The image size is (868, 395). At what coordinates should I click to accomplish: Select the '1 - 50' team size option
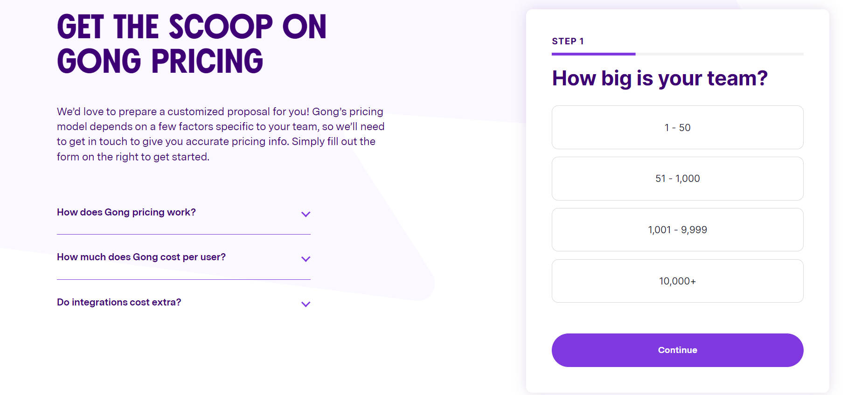click(677, 127)
